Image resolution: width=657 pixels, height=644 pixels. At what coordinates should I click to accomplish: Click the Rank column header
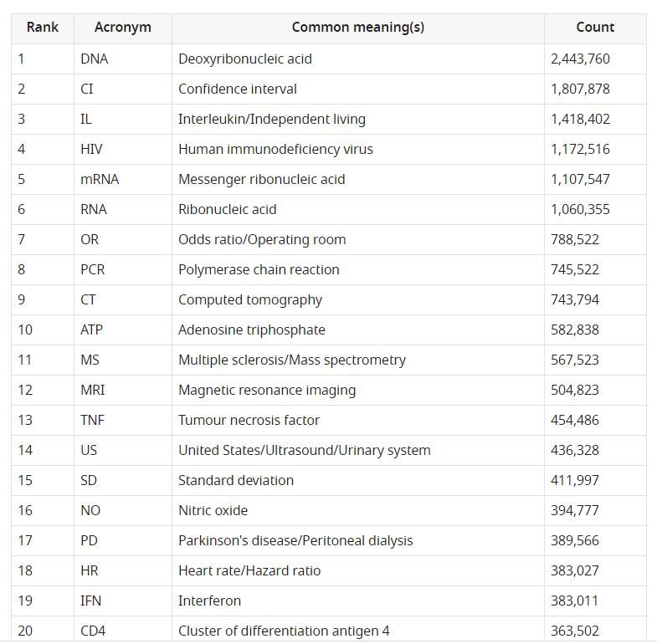pos(43,28)
